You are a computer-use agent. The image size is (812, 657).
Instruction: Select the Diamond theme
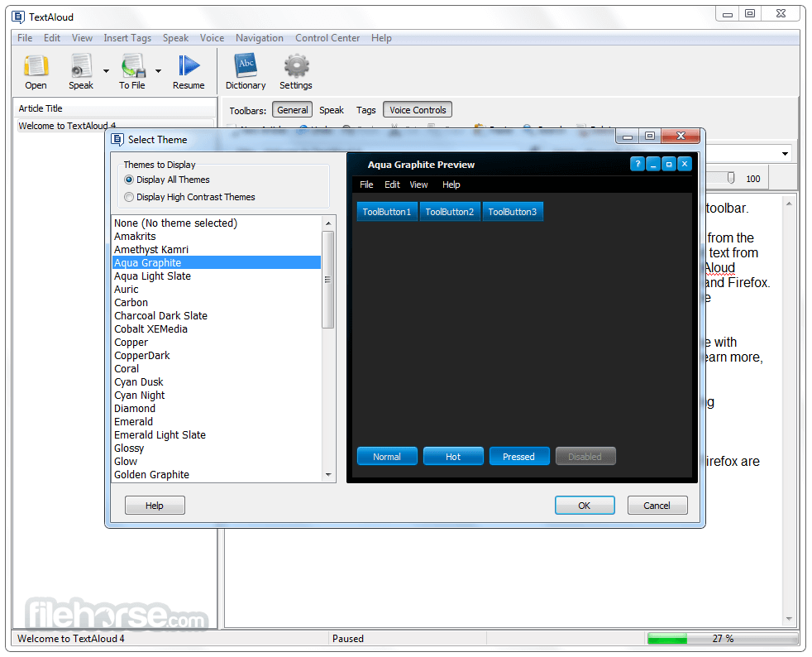(x=217, y=408)
